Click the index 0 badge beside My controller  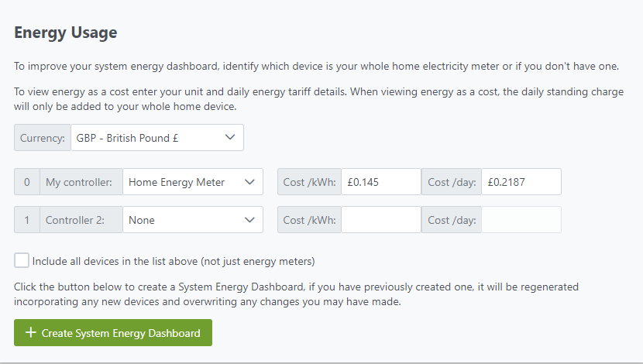click(x=27, y=182)
